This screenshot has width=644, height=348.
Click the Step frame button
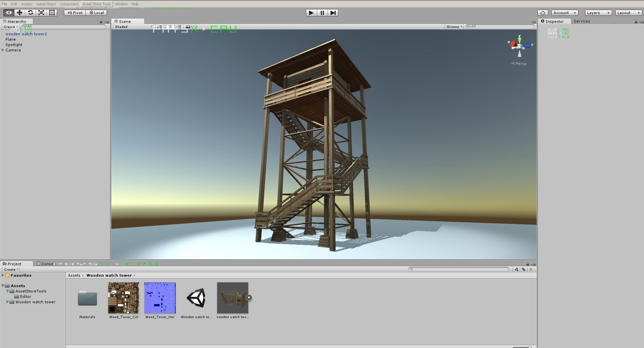click(333, 13)
